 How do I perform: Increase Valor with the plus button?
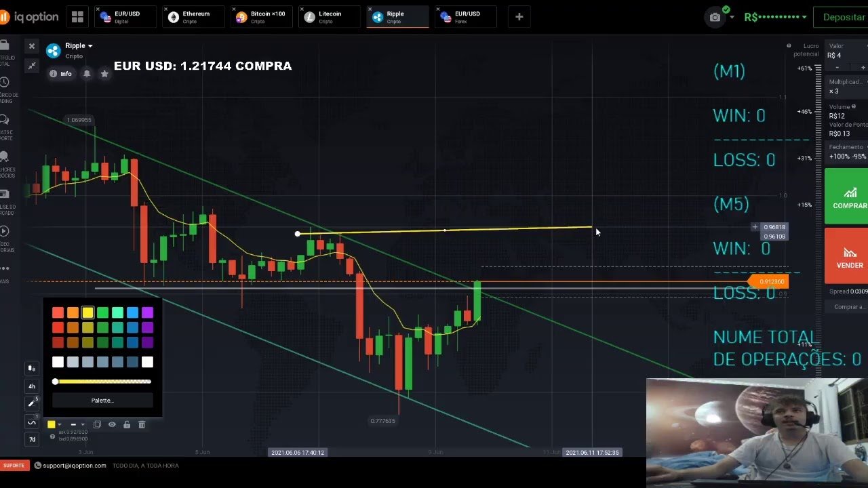[862, 67]
